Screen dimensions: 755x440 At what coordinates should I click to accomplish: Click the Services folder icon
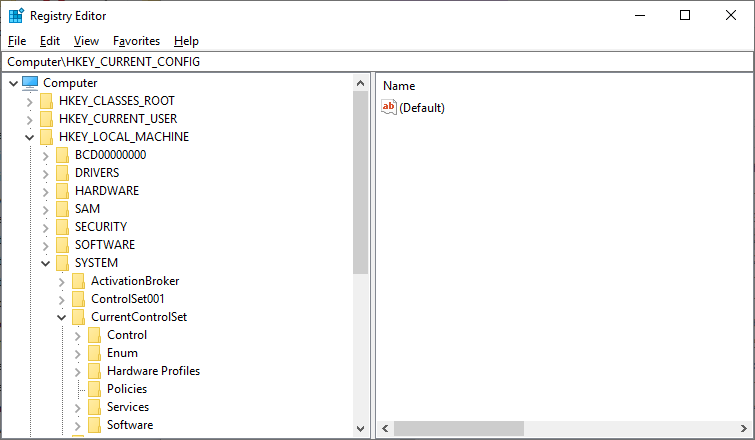[x=94, y=407]
